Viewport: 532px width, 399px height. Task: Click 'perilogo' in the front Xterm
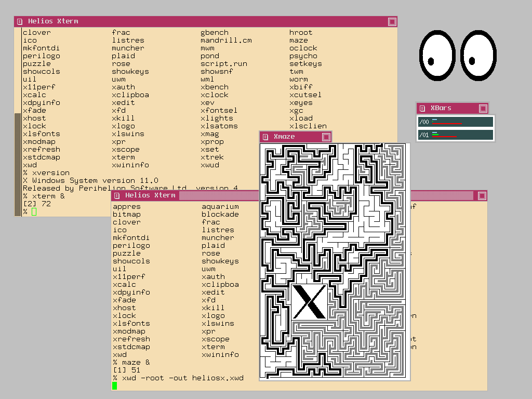[x=131, y=246]
